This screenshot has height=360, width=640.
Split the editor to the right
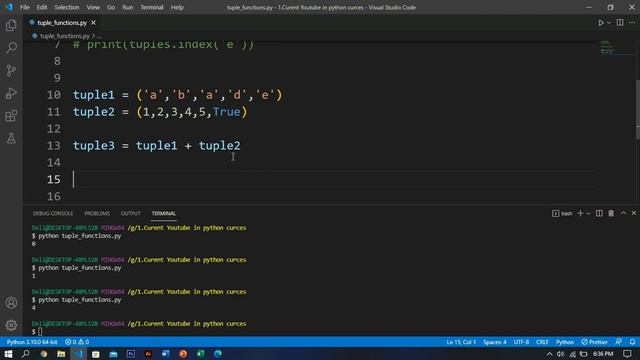click(620, 23)
